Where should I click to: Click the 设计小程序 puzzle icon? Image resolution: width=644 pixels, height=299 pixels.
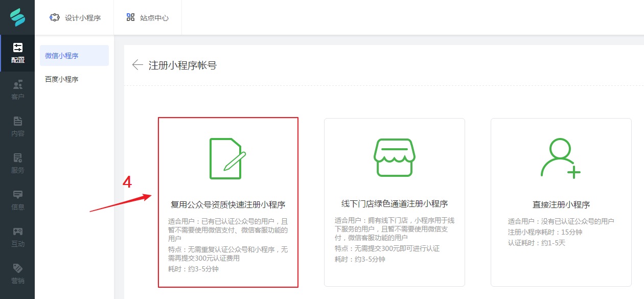(54, 17)
